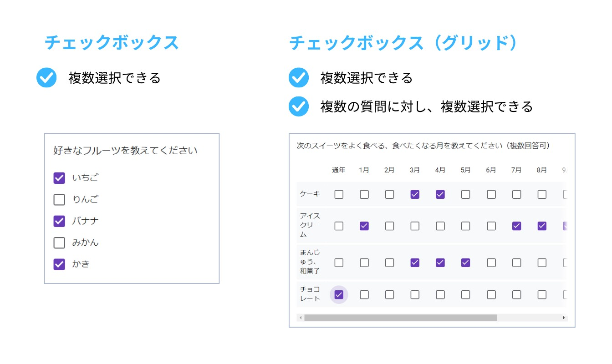The width and height of the screenshot is (612, 364).
Task: Click the grid's left scroll arrow
Action: (301, 318)
